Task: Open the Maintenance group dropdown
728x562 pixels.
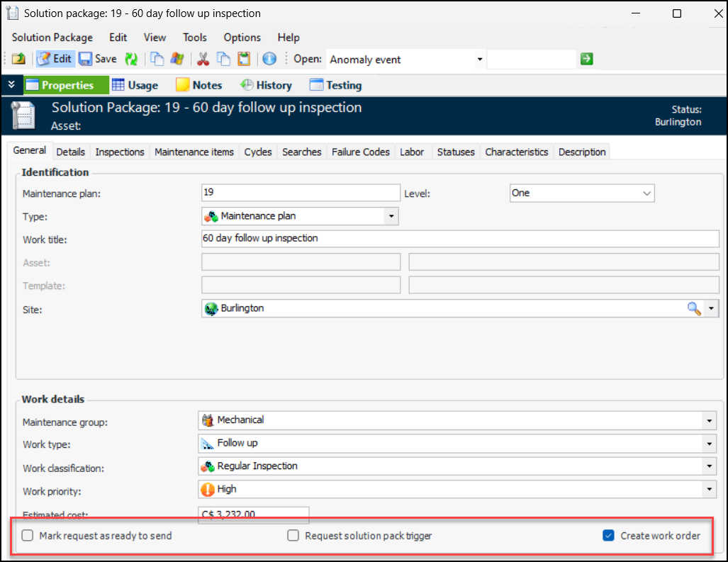Action: tap(709, 421)
